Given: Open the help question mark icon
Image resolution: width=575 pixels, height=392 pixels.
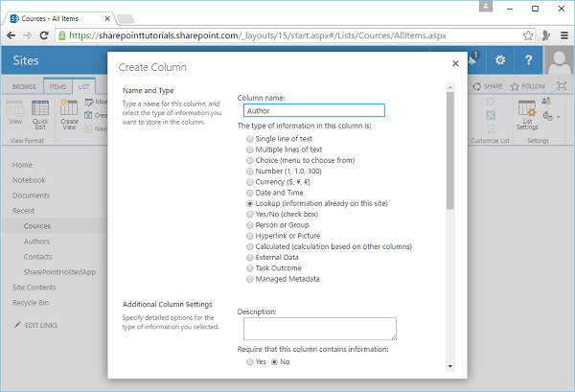Looking at the screenshot, I should (x=529, y=59).
